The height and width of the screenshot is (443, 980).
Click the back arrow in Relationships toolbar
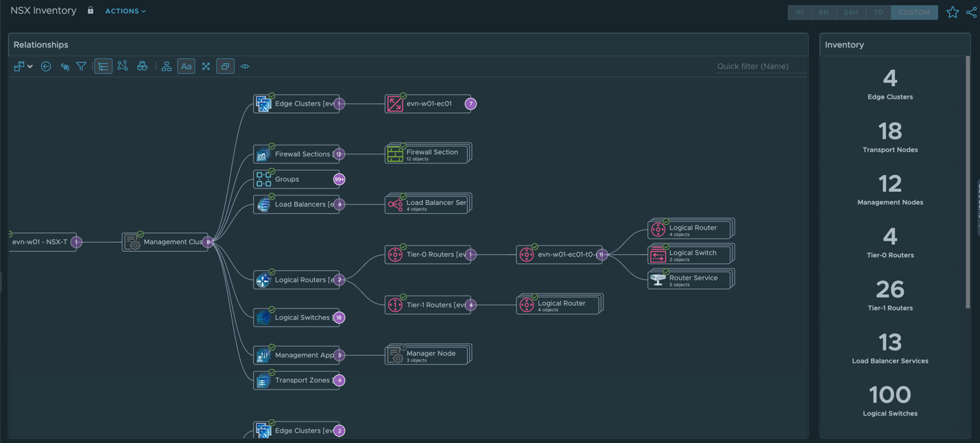pos(46,67)
